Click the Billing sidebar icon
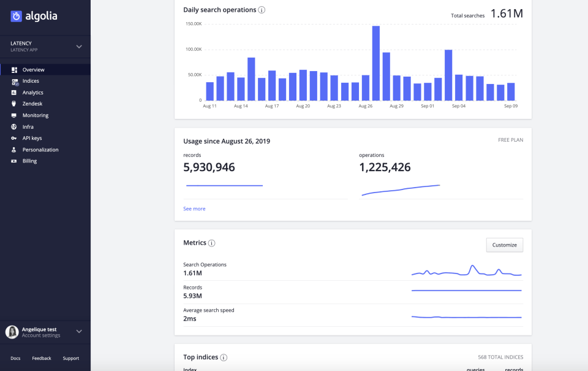588x371 pixels. pyautogui.click(x=13, y=161)
